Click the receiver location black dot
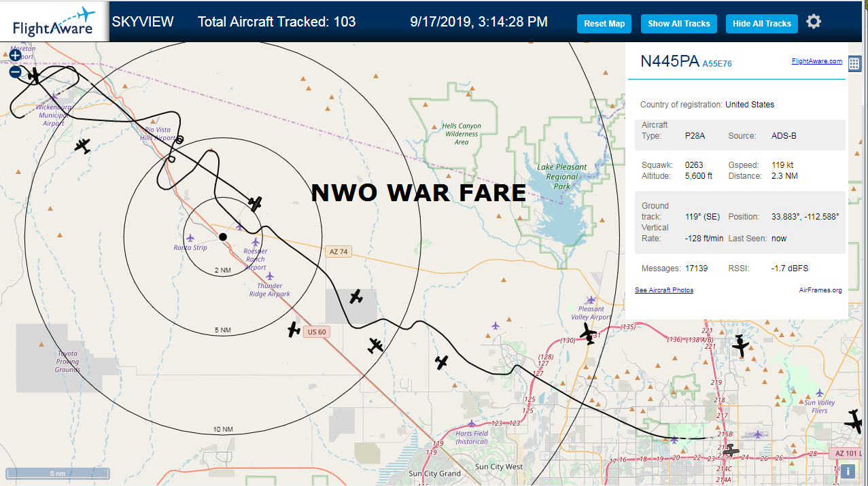This screenshot has width=868, height=486. [x=222, y=237]
